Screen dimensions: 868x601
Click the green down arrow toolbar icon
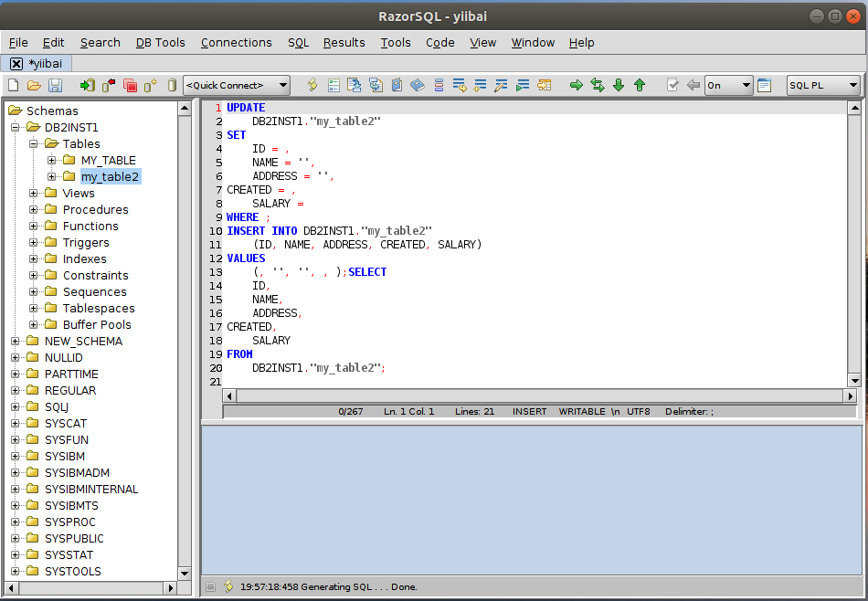tap(619, 85)
